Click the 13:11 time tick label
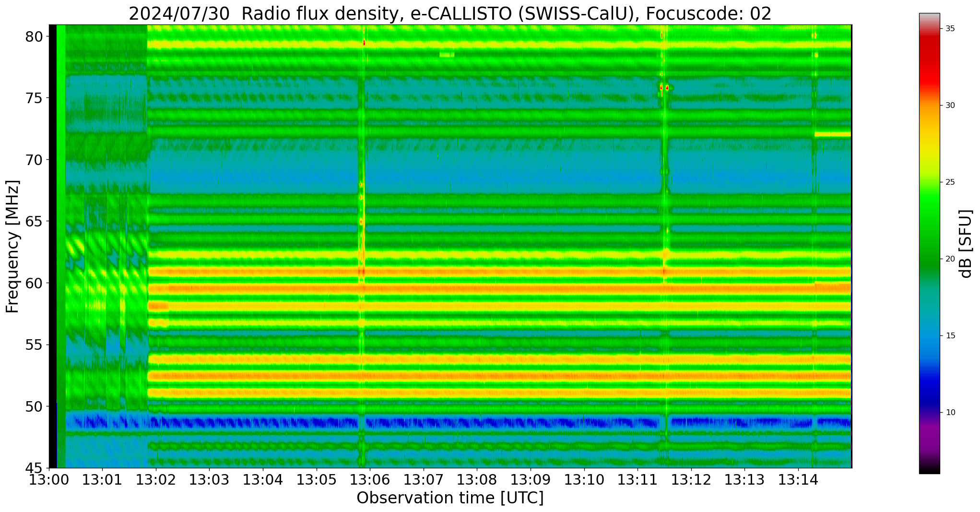The width and height of the screenshot is (980, 512). coord(638,479)
